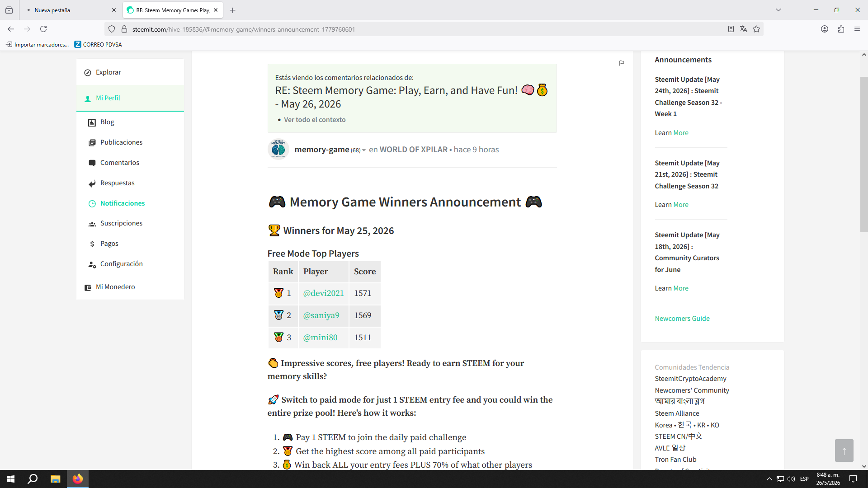868x488 pixels.
Task: Click the scroll to top arrow button
Action: pyautogui.click(x=844, y=450)
